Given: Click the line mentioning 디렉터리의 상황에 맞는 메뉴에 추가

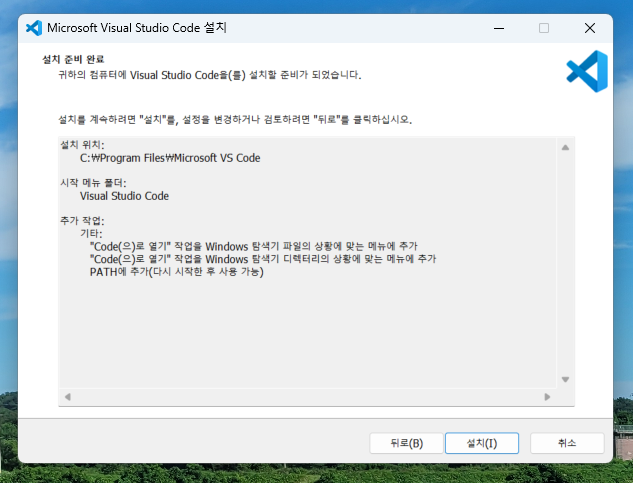Looking at the screenshot, I should coord(263,259).
